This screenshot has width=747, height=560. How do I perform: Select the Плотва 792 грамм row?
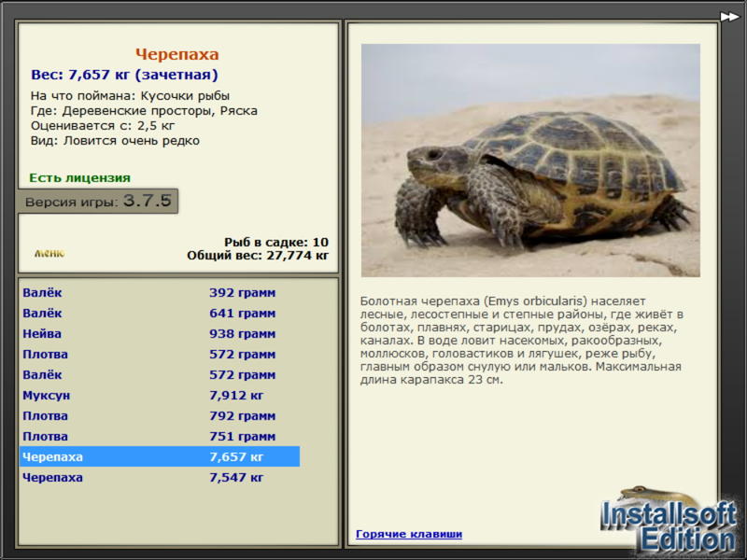click(160, 415)
